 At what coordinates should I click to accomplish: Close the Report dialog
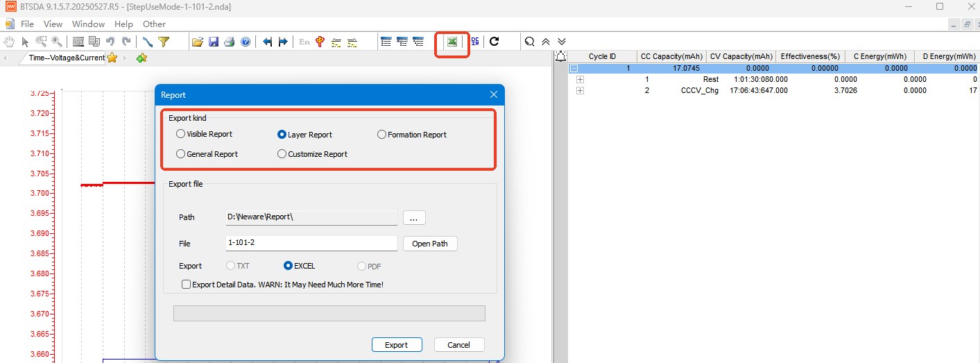[x=494, y=94]
